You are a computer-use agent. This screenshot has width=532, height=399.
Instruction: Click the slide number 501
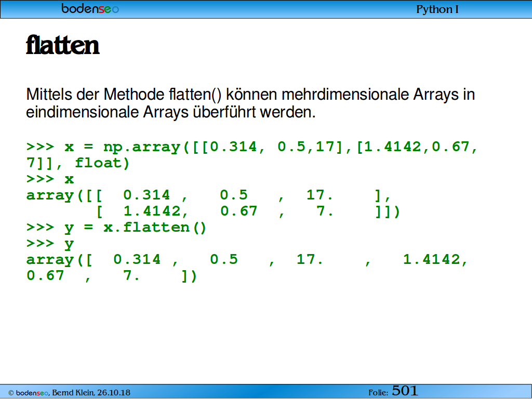(x=405, y=391)
